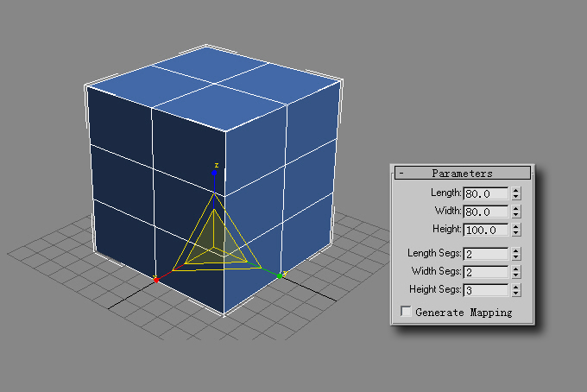587x392 pixels.
Task: Click the yellow uniform scale gizmo center
Action: (214, 246)
